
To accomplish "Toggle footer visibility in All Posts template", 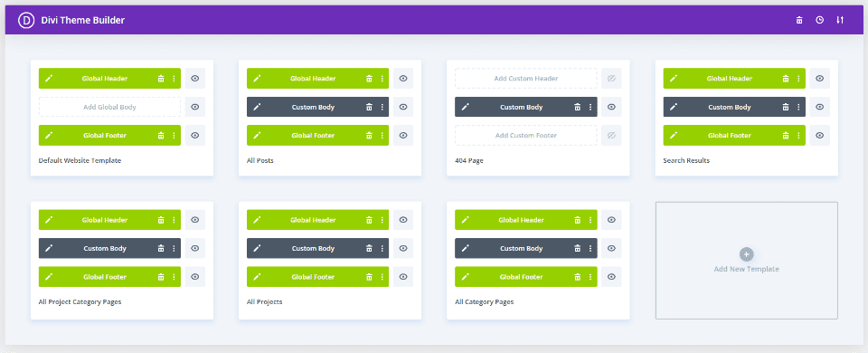I will click(x=403, y=135).
